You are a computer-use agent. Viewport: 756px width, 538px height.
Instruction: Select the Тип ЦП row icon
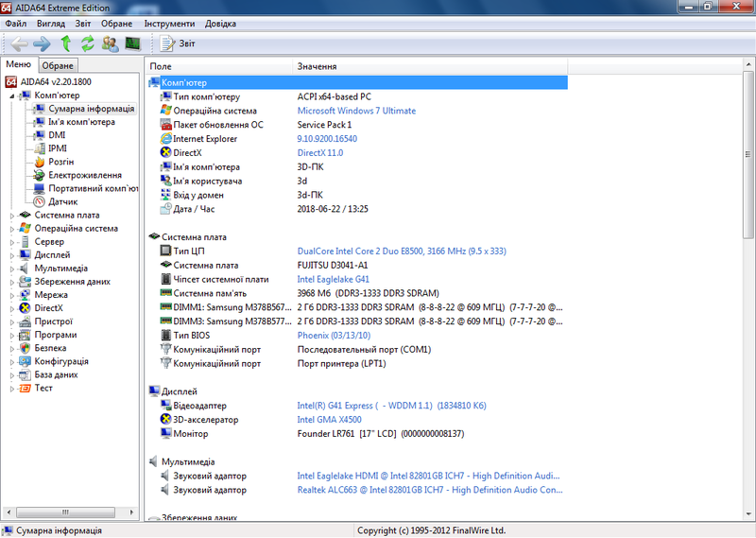[165, 251]
